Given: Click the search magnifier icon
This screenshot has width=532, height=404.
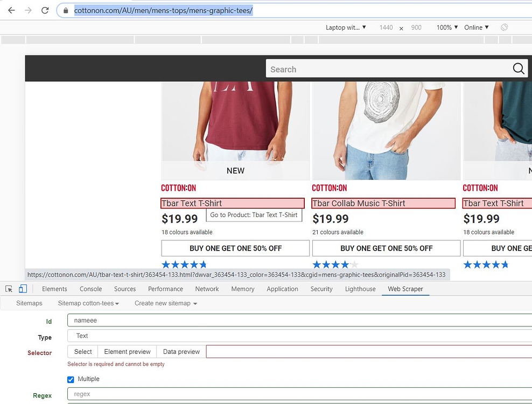Looking at the screenshot, I should [x=518, y=68].
